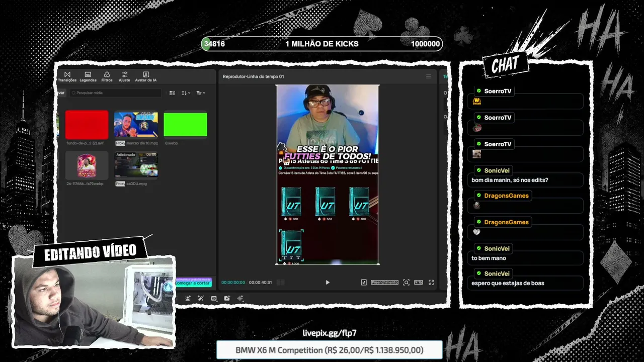Open the Ajuste tab
Image resolution: width=644 pixels, height=362 pixels.
[124, 76]
